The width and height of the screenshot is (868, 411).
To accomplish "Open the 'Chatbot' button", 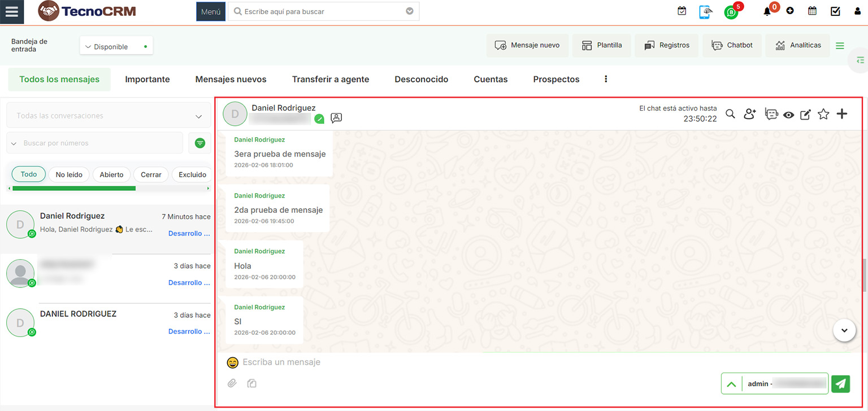I will tap(732, 45).
